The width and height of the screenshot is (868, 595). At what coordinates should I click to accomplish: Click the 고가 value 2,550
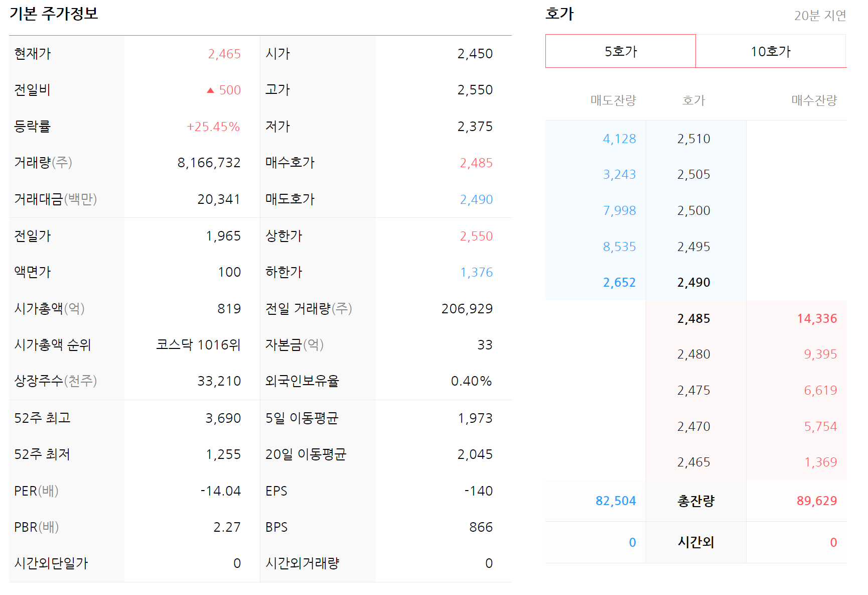tap(475, 90)
